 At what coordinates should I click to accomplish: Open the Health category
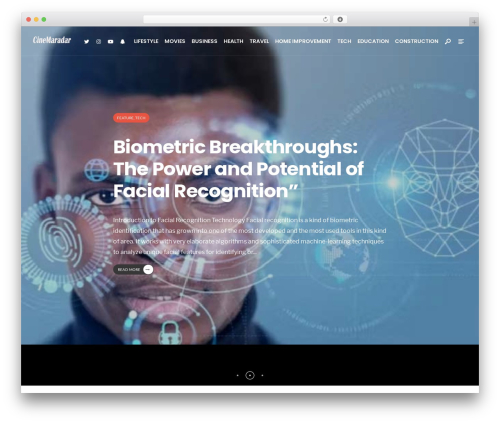[x=233, y=41]
